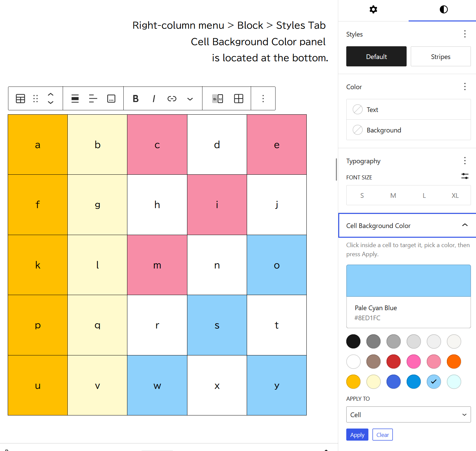The width and height of the screenshot is (476, 451).
Task: Click table cell "w"
Action: tap(157, 385)
